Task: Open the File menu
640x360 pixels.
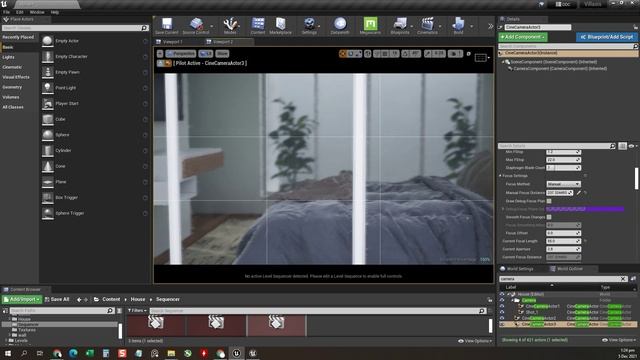Action: tap(7, 12)
